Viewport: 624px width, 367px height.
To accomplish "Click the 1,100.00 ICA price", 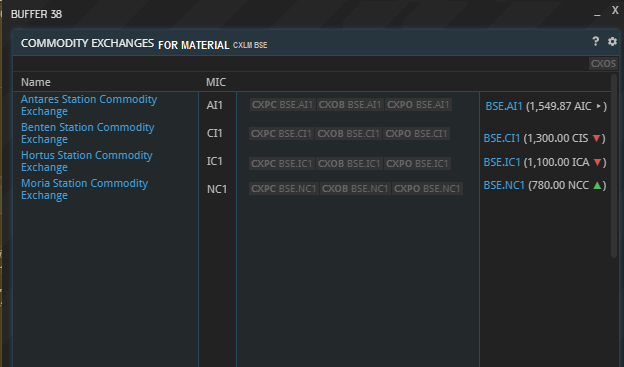I will pos(558,162).
